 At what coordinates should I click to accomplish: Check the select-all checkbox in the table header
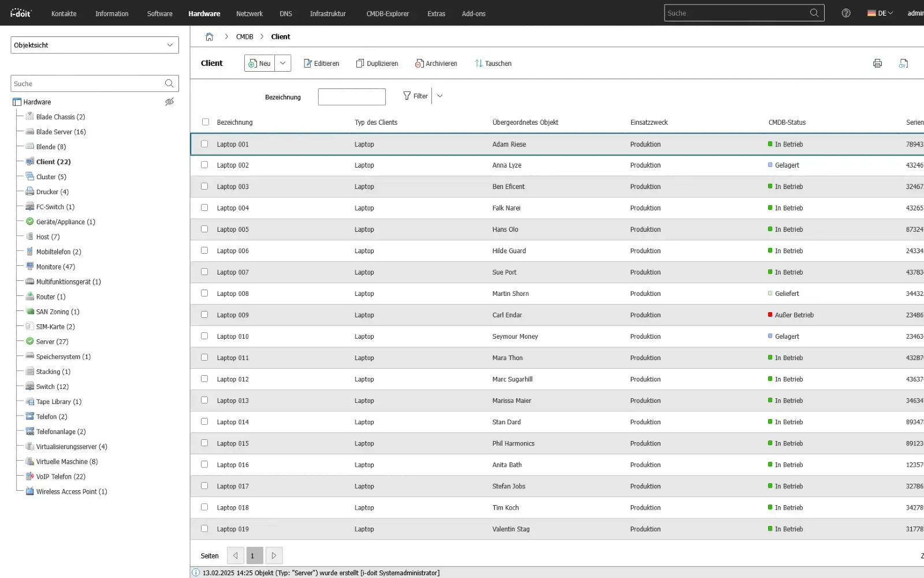tap(205, 122)
